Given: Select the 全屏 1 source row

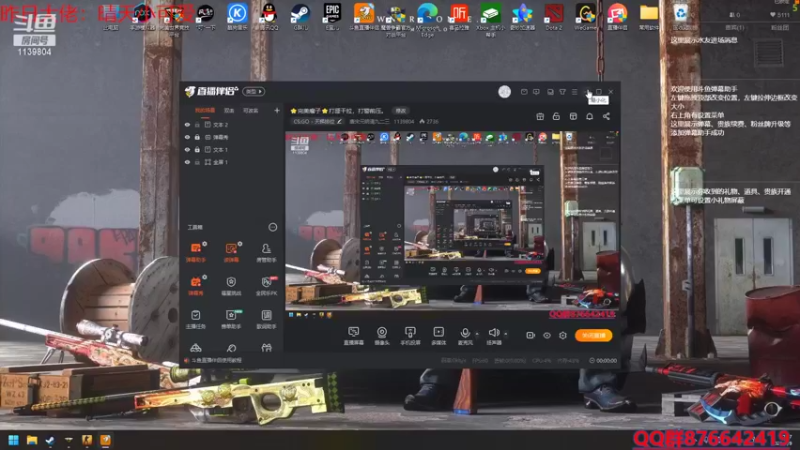Looking at the screenshot, I should (x=231, y=162).
